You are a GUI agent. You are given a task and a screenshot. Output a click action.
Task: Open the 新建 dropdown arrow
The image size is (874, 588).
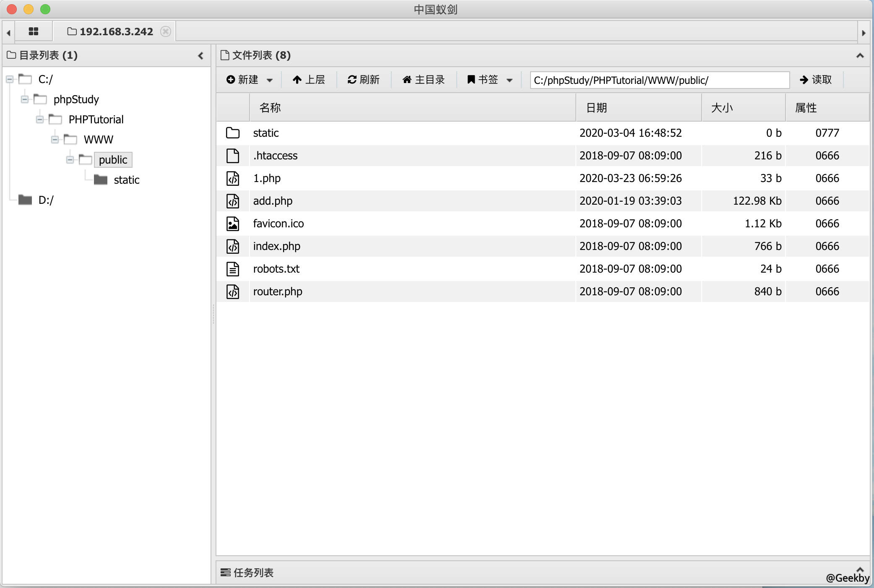point(271,80)
